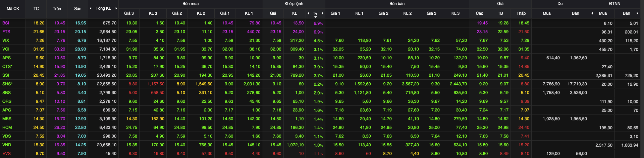644x158 pixels.
Task: Click FTS foreign sell 202,01
Action: pos(631,32)
